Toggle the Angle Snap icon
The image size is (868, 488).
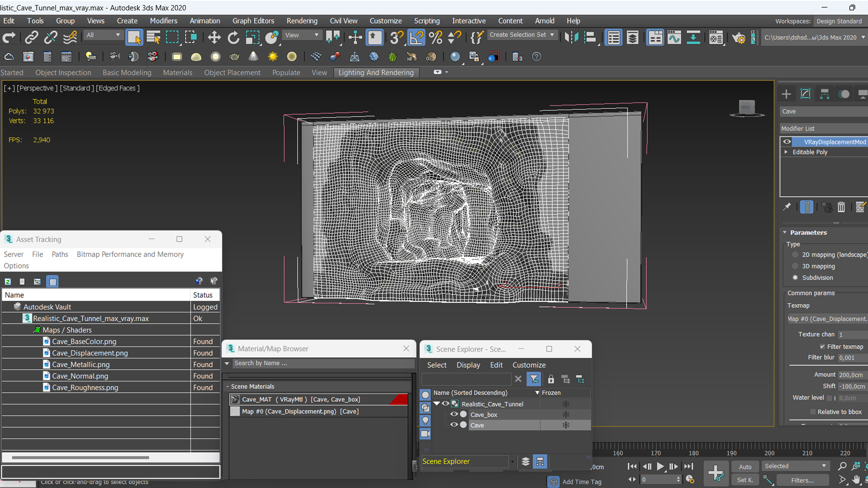coord(416,38)
